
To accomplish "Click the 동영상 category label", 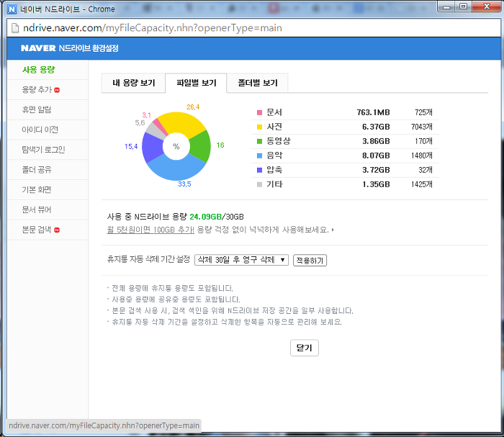I will [x=279, y=141].
